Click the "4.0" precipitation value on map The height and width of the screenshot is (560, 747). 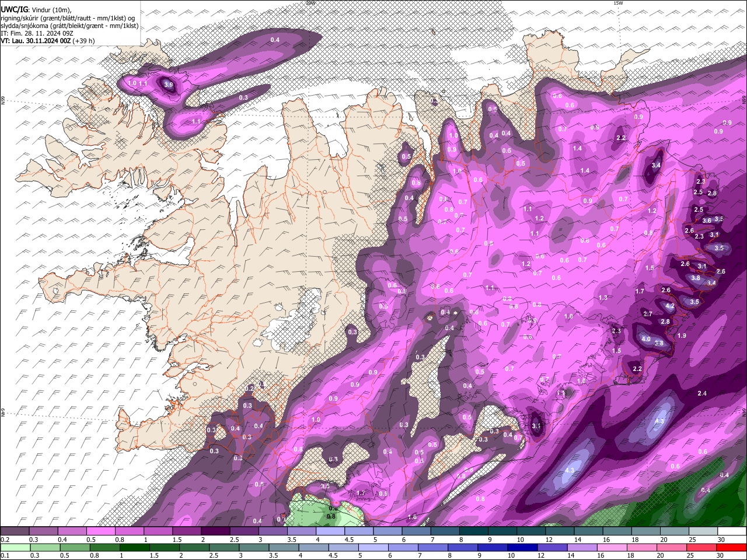coord(645,339)
